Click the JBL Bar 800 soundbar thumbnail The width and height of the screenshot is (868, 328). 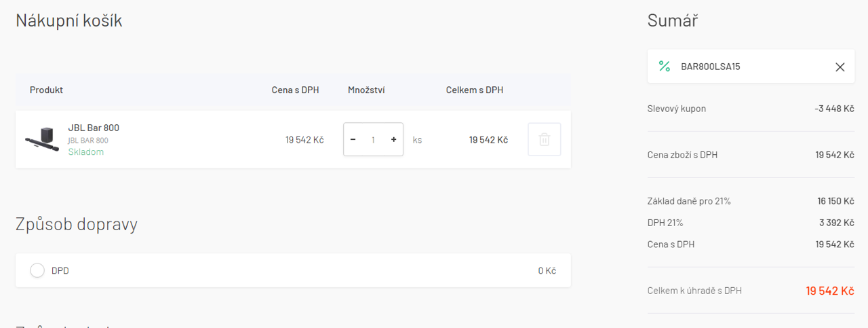pos(42,139)
